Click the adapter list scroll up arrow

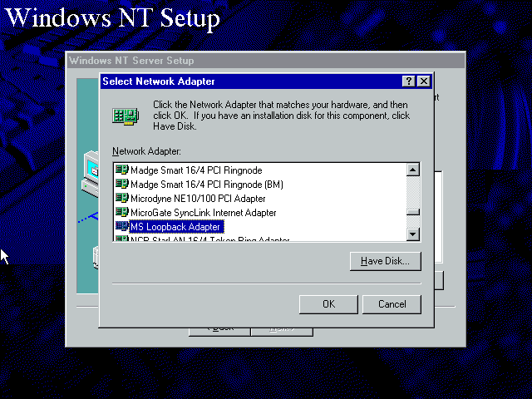coord(413,170)
